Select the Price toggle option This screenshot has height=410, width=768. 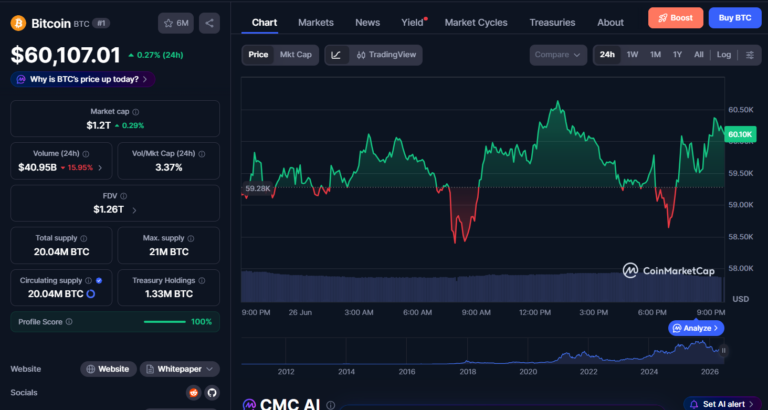click(258, 55)
